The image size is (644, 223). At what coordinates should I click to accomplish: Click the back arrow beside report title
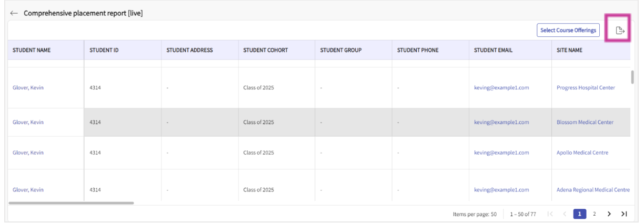tap(14, 13)
